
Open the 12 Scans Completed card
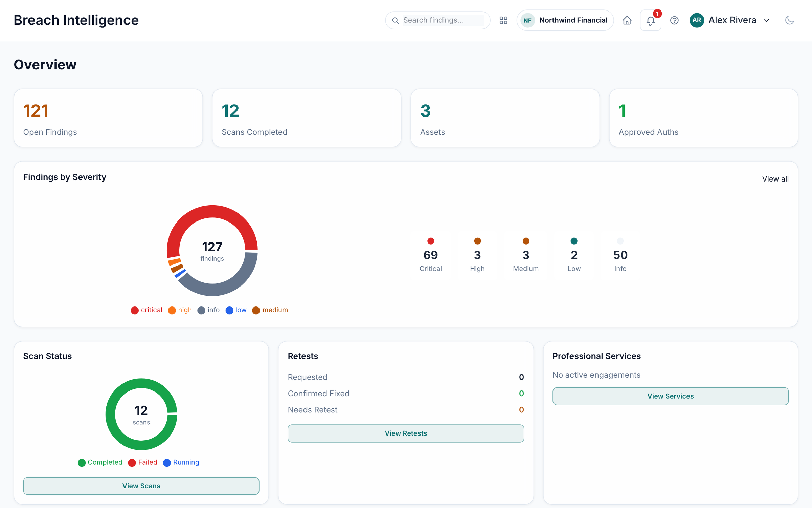tap(307, 118)
